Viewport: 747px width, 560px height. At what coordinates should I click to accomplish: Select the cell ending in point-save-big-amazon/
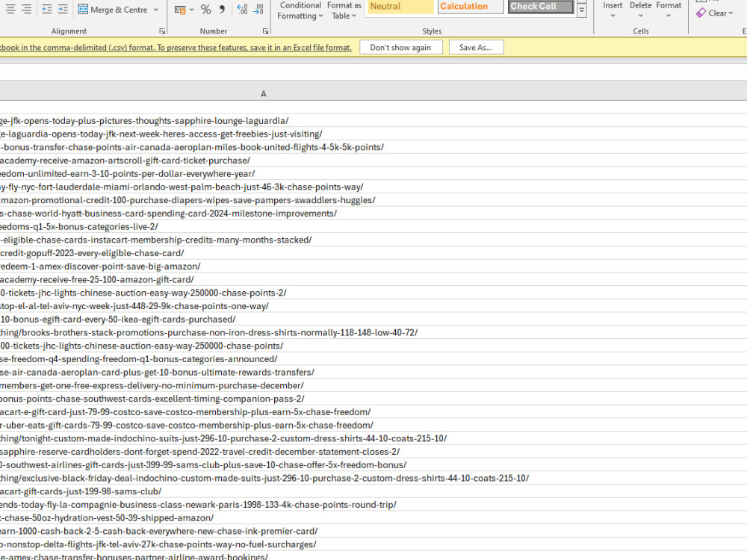373,267
